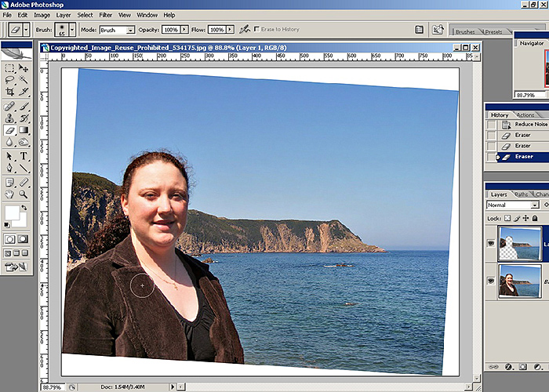Viewport: 549px width, 392px height.
Task: Enable the Airbrush option in options bar
Action: pos(245,30)
